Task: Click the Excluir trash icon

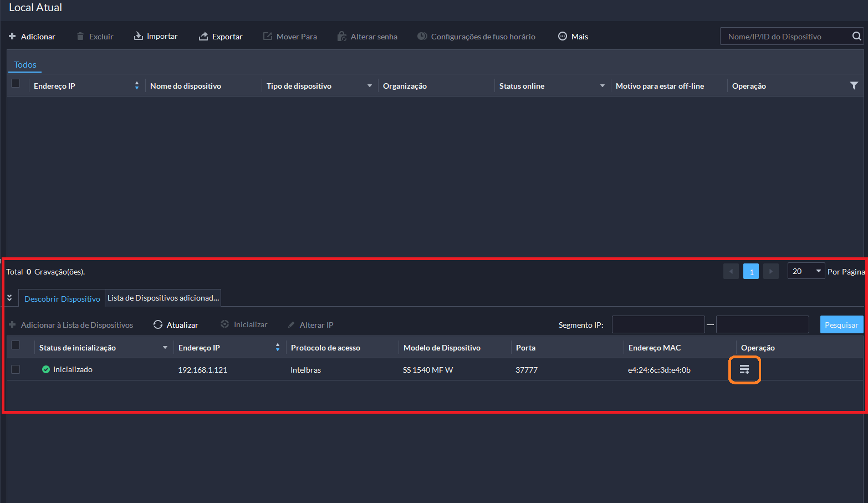Action: click(80, 37)
